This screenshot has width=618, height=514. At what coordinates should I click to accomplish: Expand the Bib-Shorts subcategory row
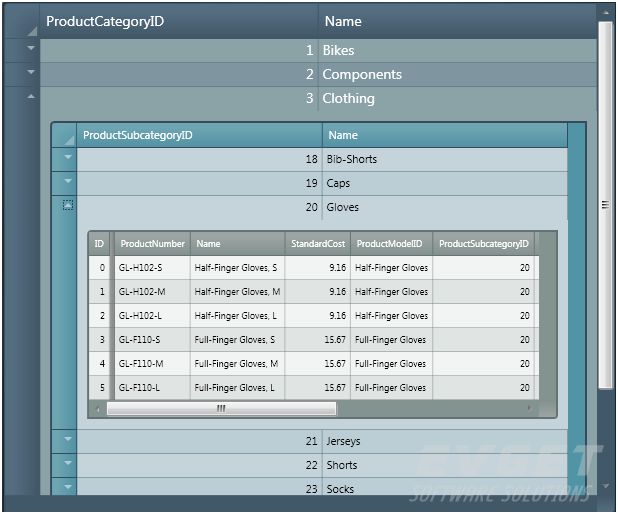(68, 157)
